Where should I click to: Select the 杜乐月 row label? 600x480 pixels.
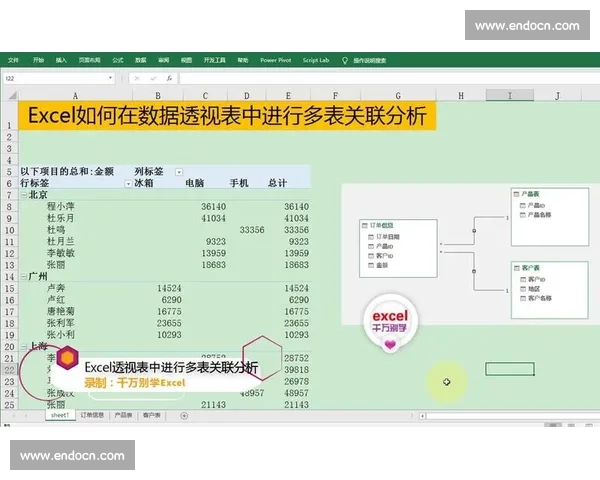pos(61,218)
